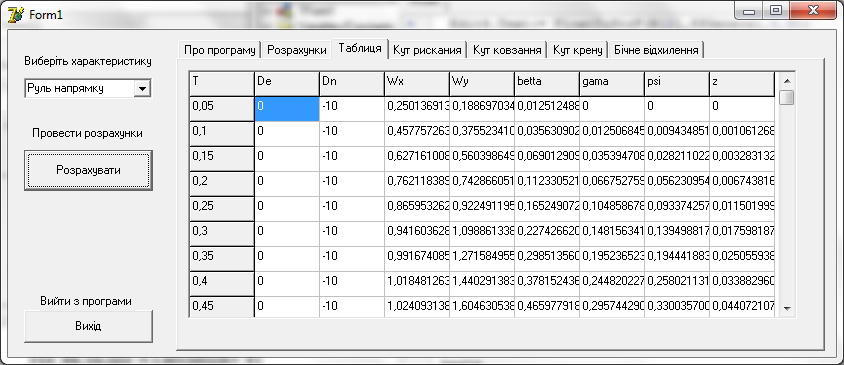The width and height of the screenshot is (844, 365).
Task: Click the De cell 0 in row 0,45
Action: (x=286, y=306)
